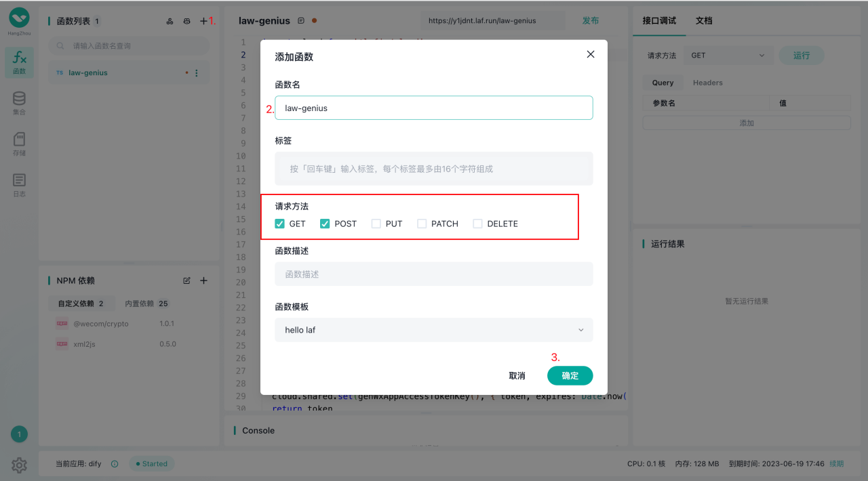The image size is (868, 481).
Task: Uncheck the POST request method
Action: click(324, 223)
